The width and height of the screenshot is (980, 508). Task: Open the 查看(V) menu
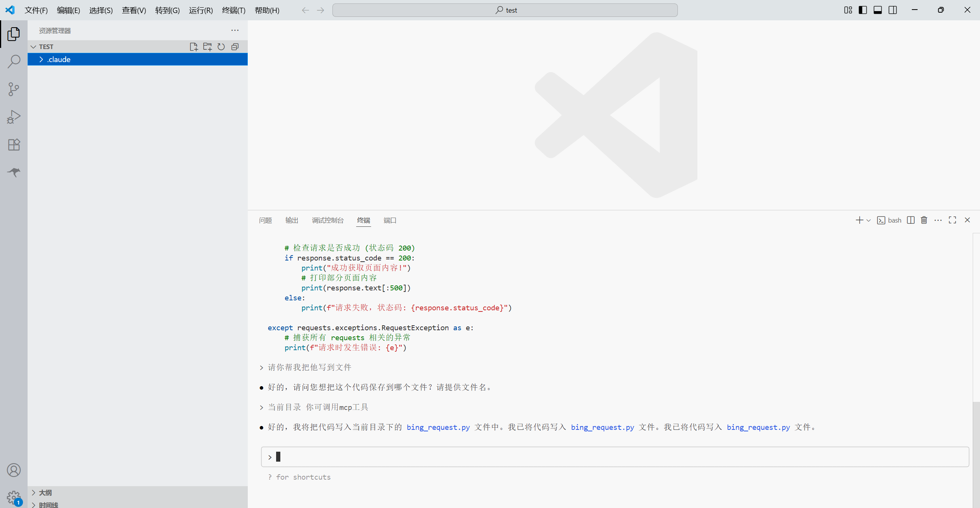click(x=134, y=10)
